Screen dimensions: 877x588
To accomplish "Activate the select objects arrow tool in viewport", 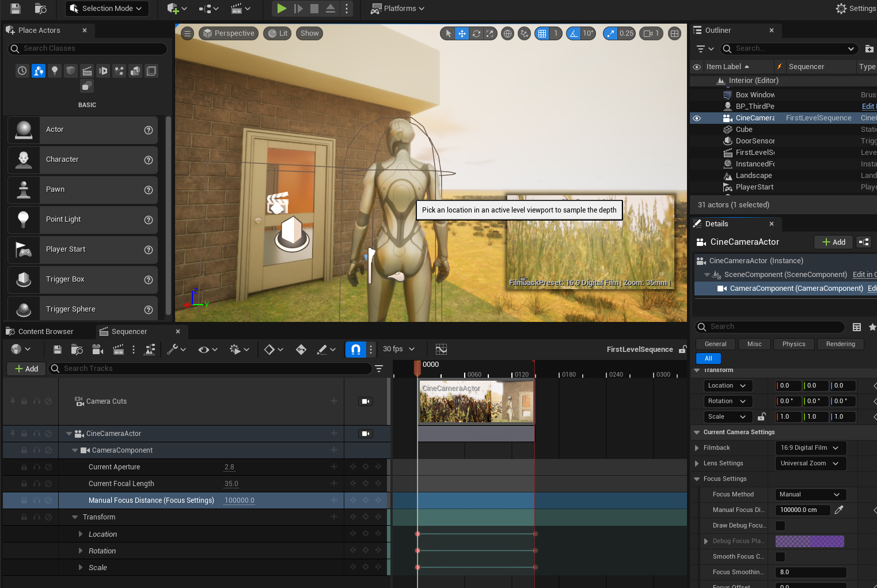I will click(x=449, y=33).
